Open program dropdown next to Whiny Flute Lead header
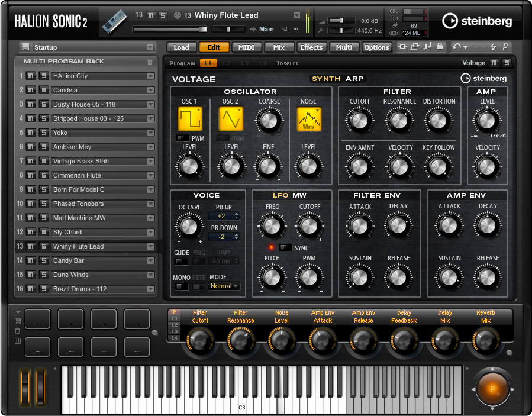Screen dimensions: 532x416 pyautogui.click(x=296, y=15)
